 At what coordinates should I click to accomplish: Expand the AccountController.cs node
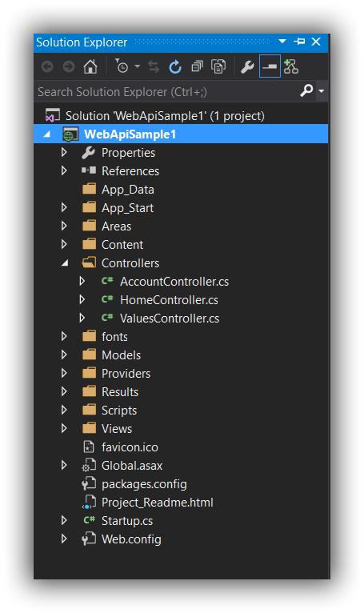coord(82,281)
